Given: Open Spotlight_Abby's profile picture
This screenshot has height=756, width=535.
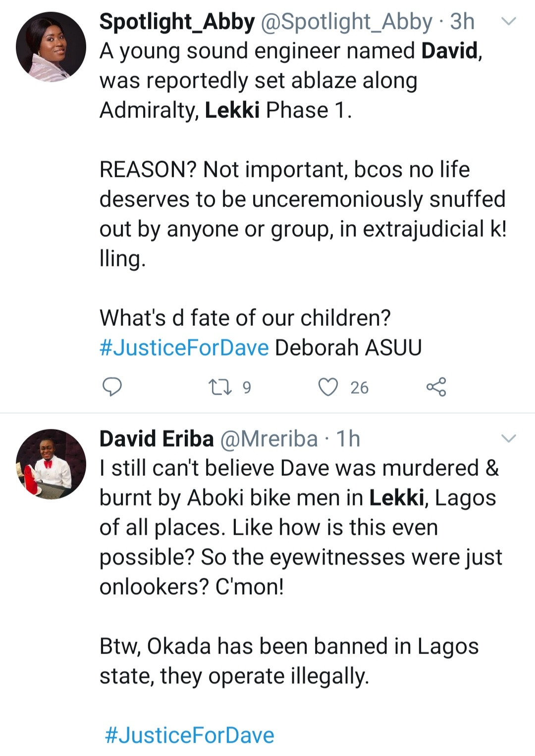Looking at the screenshot, I should (x=51, y=47).
